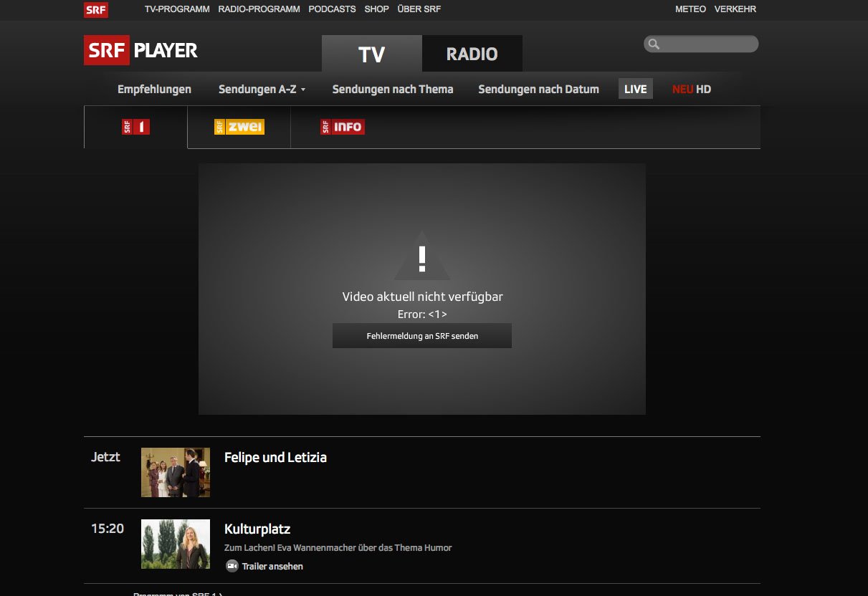This screenshot has width=868, height=596.
Task: Switch to the SRF info channel
Action: click(x=342, y=127)
